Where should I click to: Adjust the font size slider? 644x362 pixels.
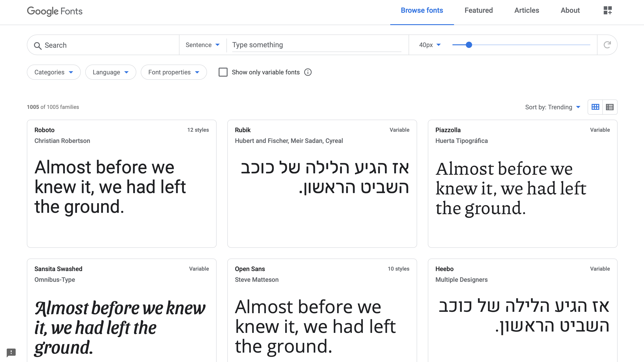pos(469,45)
